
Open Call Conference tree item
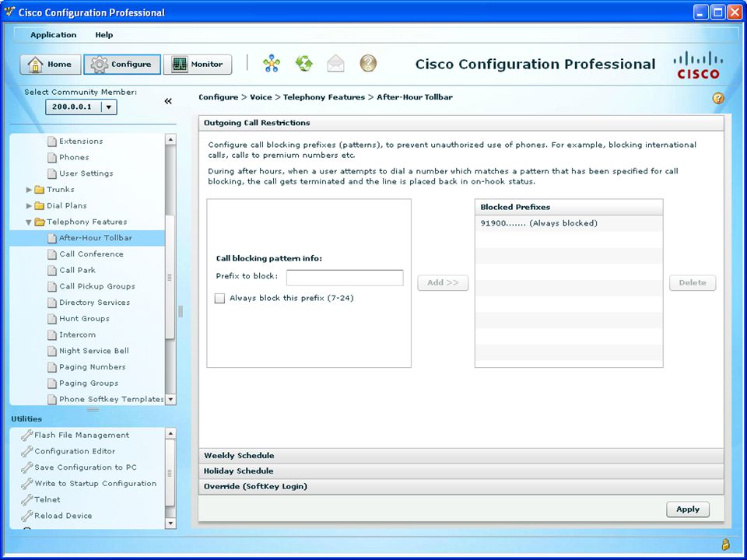91,254
